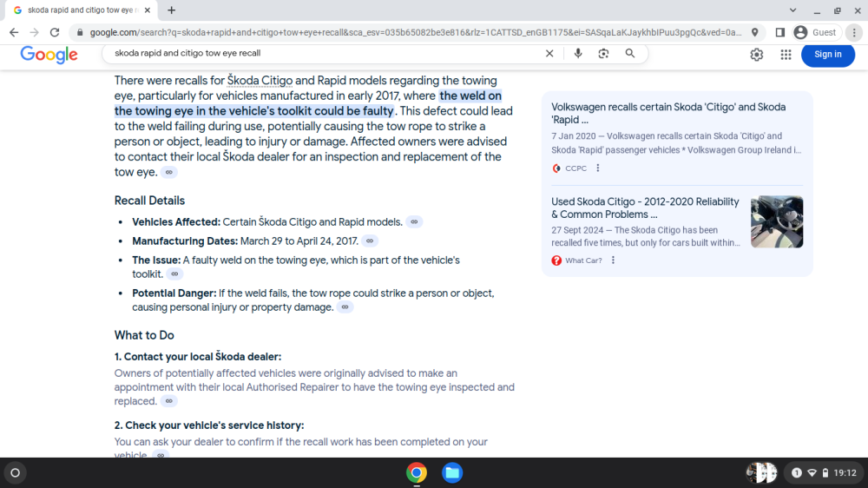
Task: Open source link for The Issue
Action: [x=174, y=274]
